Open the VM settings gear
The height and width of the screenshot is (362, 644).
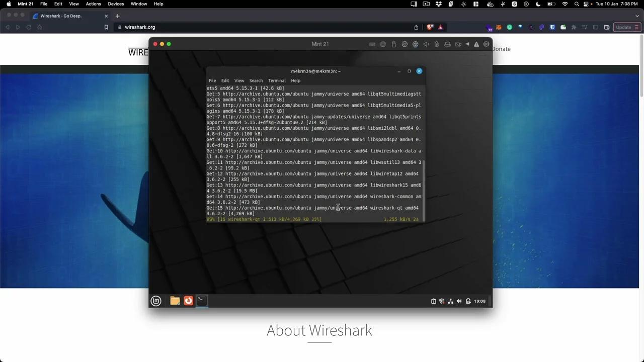(486, 44)
